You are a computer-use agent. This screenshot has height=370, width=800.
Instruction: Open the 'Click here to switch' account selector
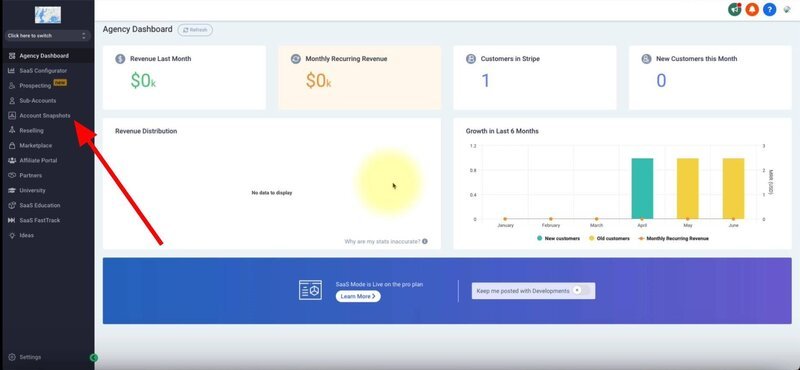[x=47, y=36]
